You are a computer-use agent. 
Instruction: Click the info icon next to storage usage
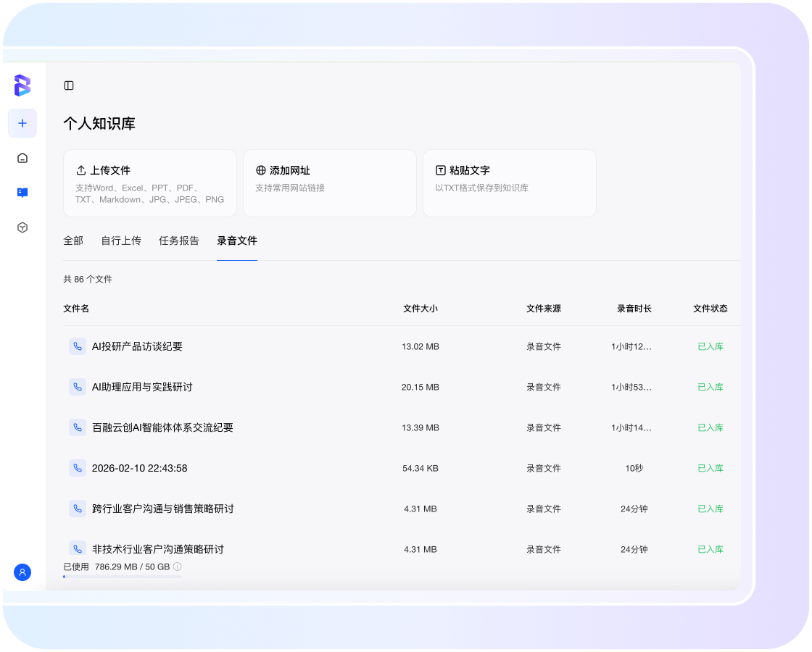point(178,567)
